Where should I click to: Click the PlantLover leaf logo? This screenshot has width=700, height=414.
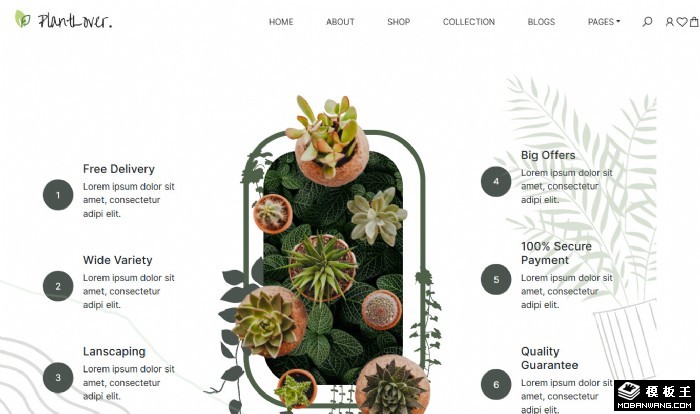pyautogui.click(x=63, y=20)
